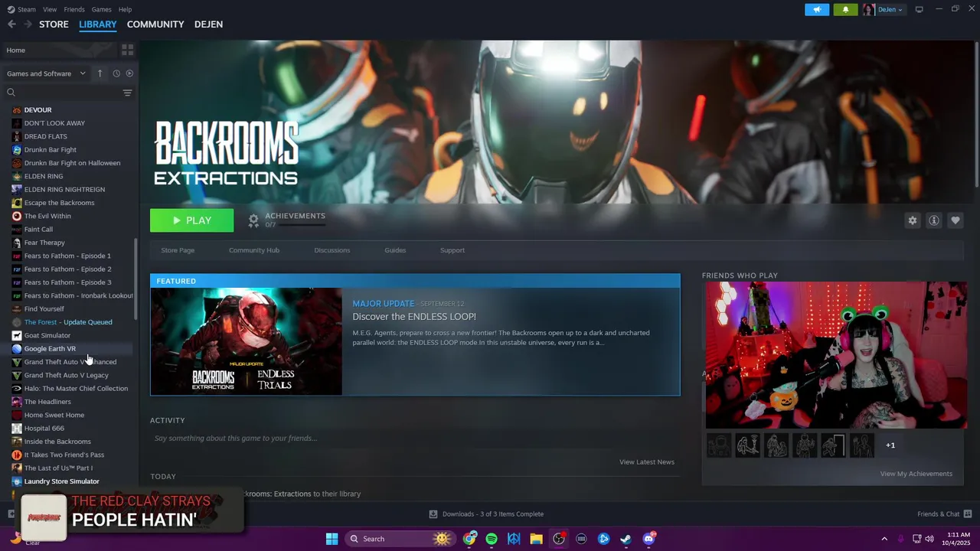This screenshot has width=980, height=551.
Task: Select Halo: The Master Chief Collection
Action: (x=76, y=389)
